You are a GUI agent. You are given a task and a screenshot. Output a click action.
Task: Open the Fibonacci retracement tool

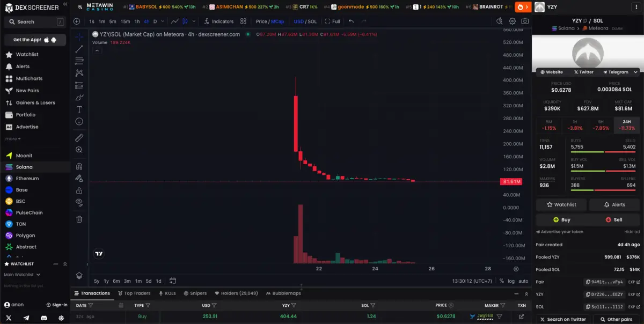[79, 61]
